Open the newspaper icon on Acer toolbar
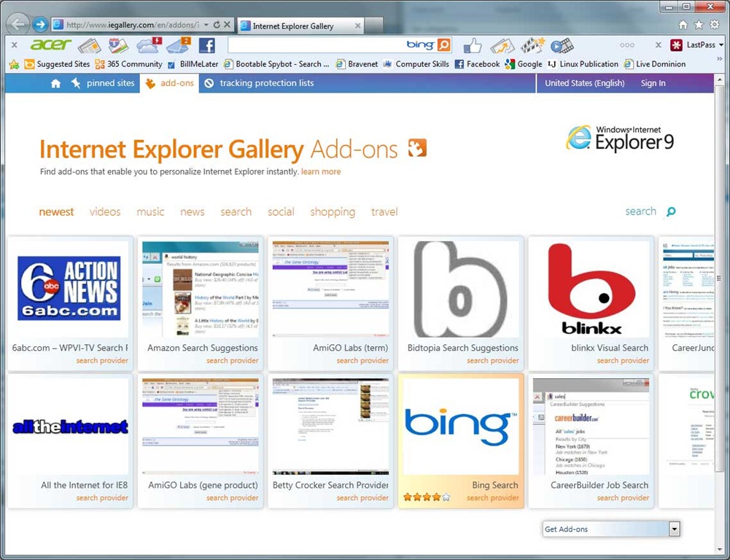Image resolution: width=730 pixels, height=560 pixels. coord(90,46)
